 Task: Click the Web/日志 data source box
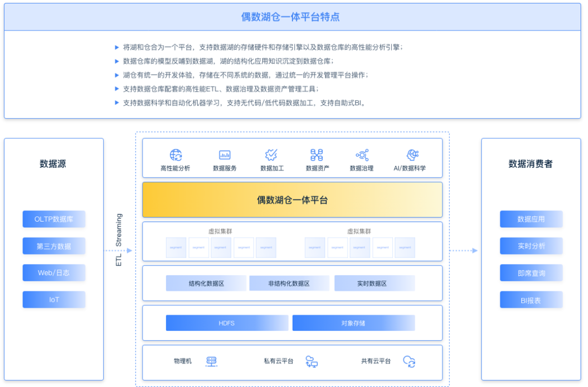pos(54,273)
